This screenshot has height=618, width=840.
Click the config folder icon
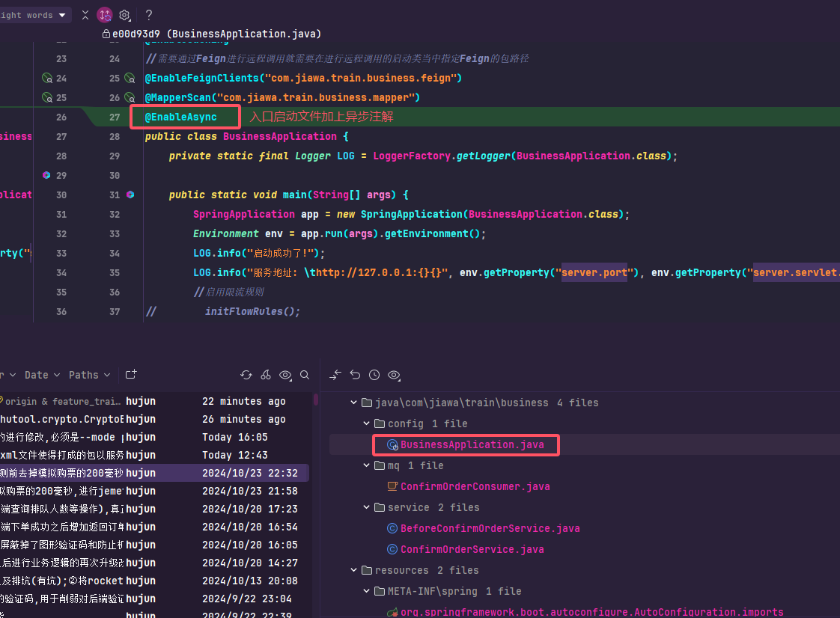tap(380, 423)
